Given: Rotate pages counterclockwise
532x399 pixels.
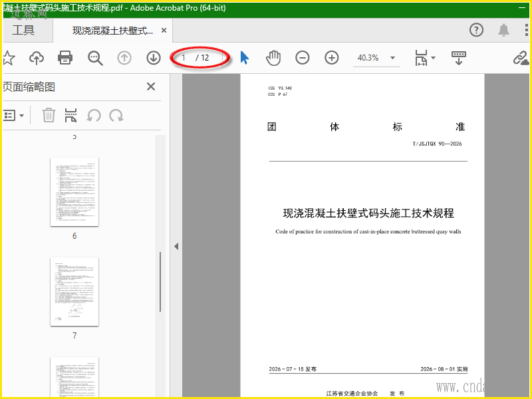Looking at the screenshot, I should 94,115.
